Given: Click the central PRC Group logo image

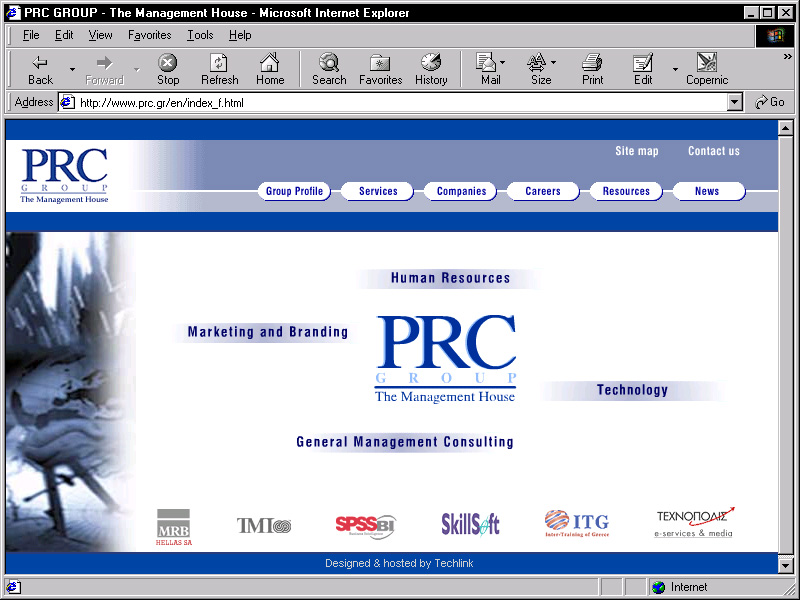Looking at the screenshot, I should (x=446, y=359).
